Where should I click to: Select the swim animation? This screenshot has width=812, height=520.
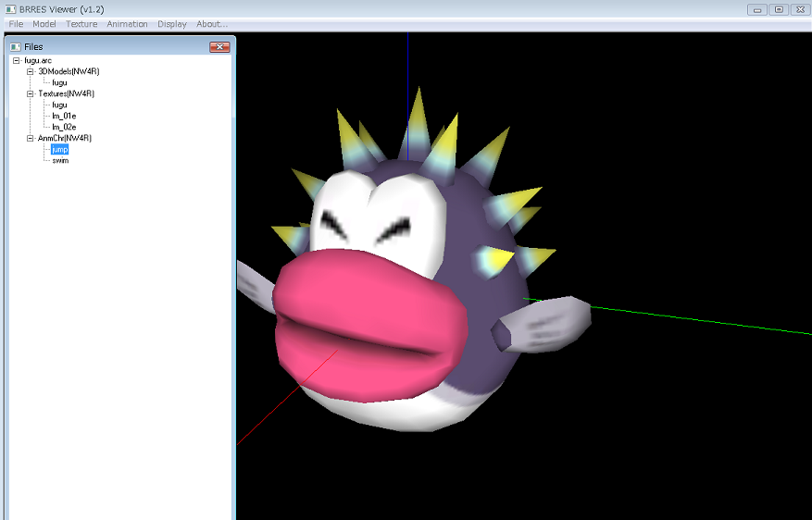60,160
